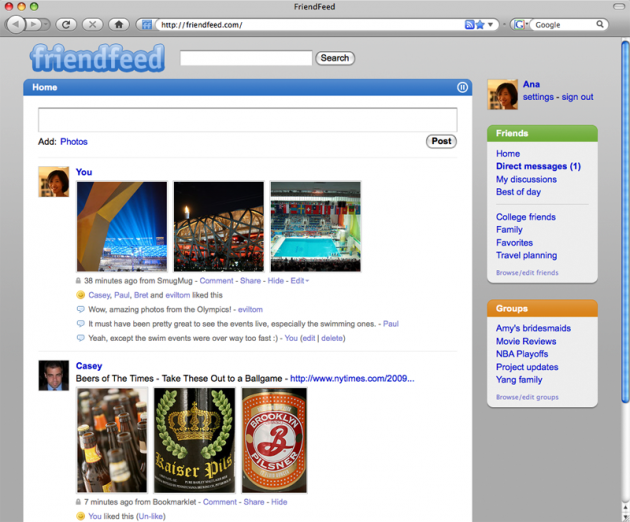Viewport: 630px width, 522px height.
Task: Open Direct messages (1)
Action: pos(538,166)
